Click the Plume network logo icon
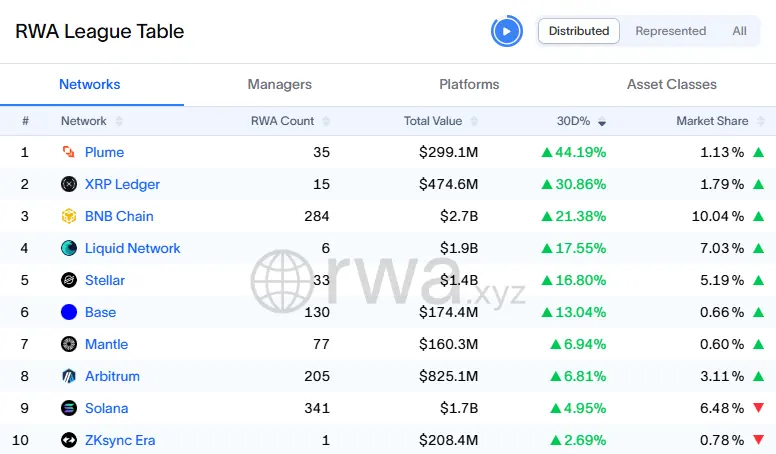776x454 pixels. coord(69,152)
